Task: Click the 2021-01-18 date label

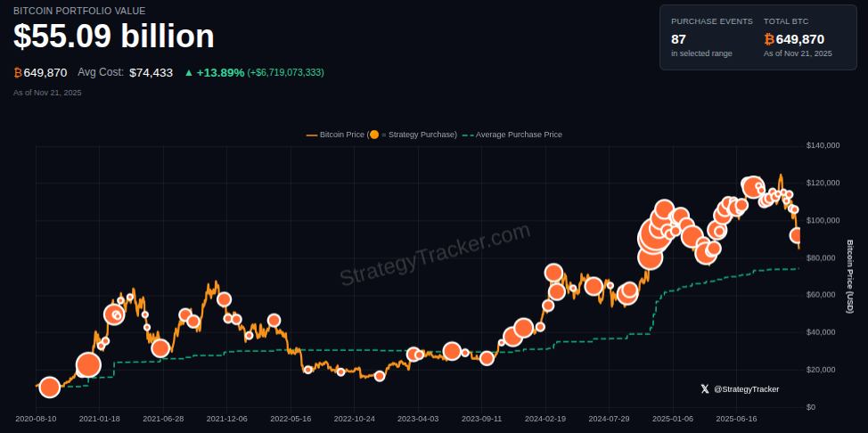Action: coord(100,419)
